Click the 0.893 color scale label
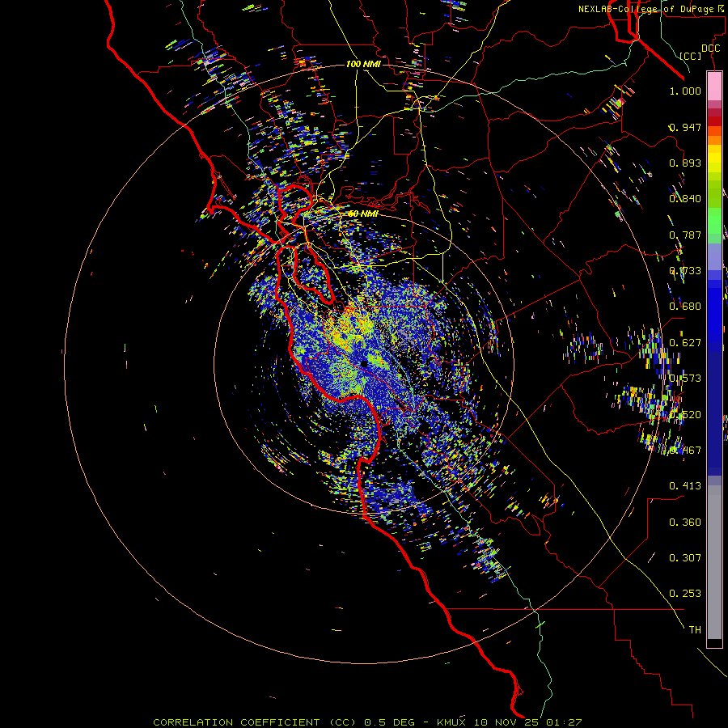This screenshot has width=728, height=728. pyautogui.click(x=685, y=163)
